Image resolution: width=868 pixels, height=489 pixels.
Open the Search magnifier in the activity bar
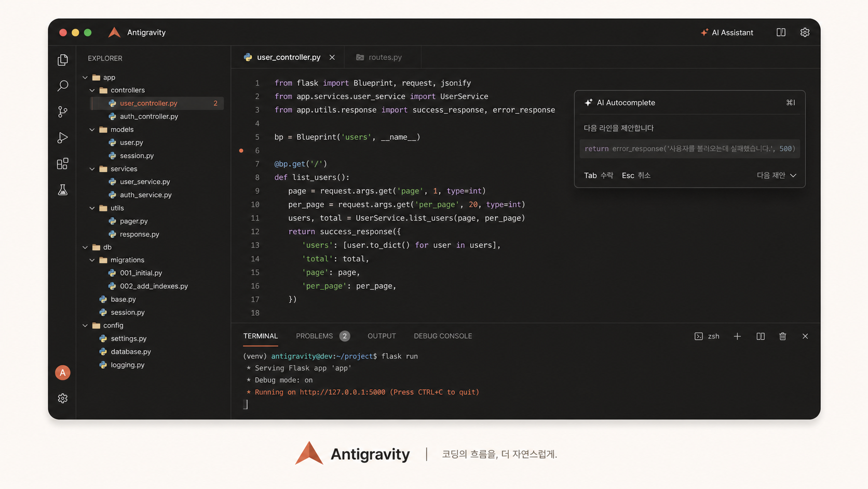click(x=63, y=85)
